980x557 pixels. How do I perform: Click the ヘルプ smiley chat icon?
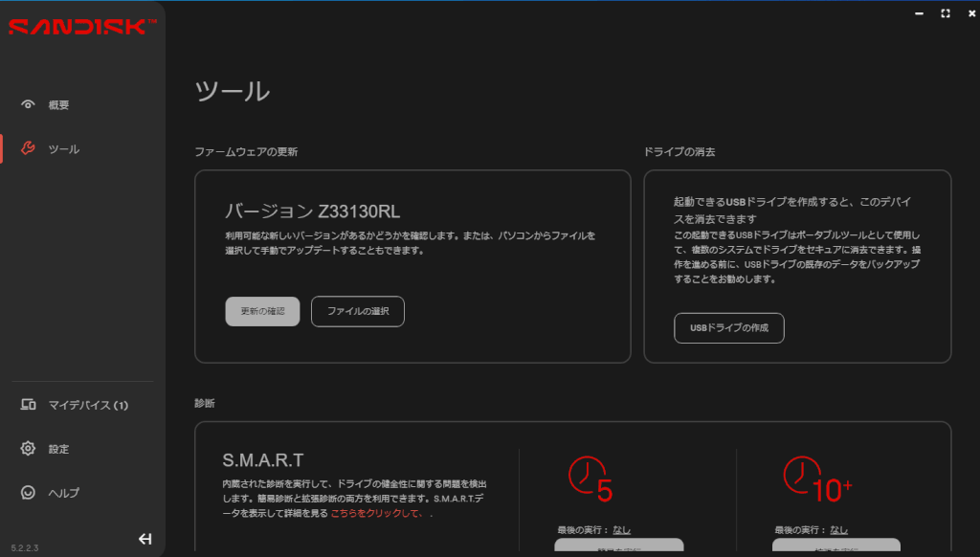tap(29, 493)
